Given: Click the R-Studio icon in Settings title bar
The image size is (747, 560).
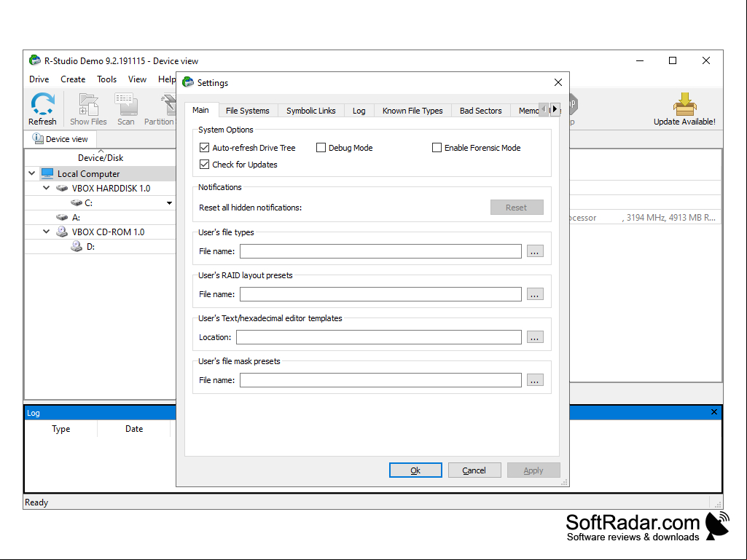Looking at the screenshot, I should [x=188, y=82].
